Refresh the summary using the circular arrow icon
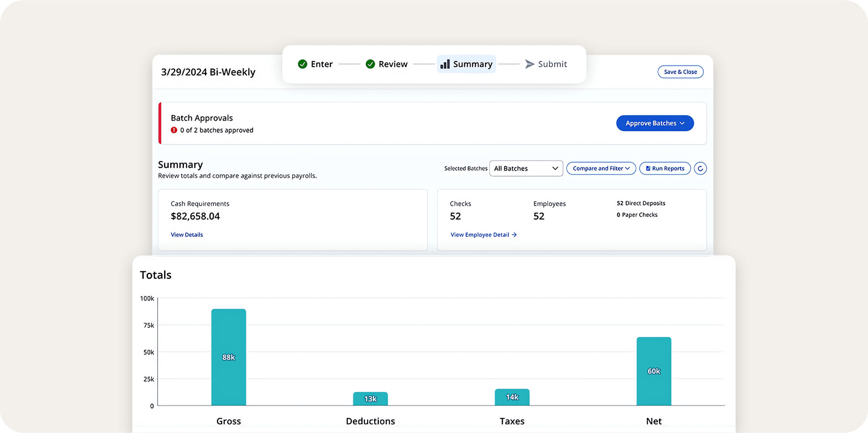Viewport: 868px width, 433px height. tap(700, 168)
